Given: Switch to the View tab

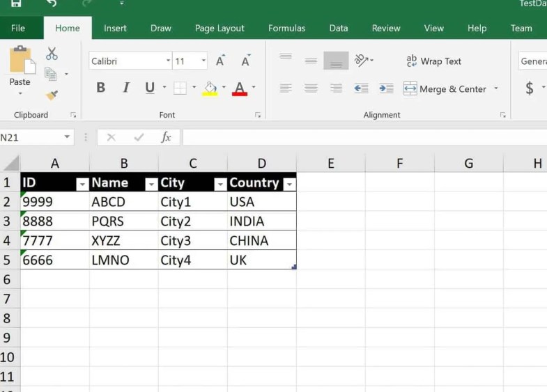Looking at the screenshot, I should click(x=434, y=28).
